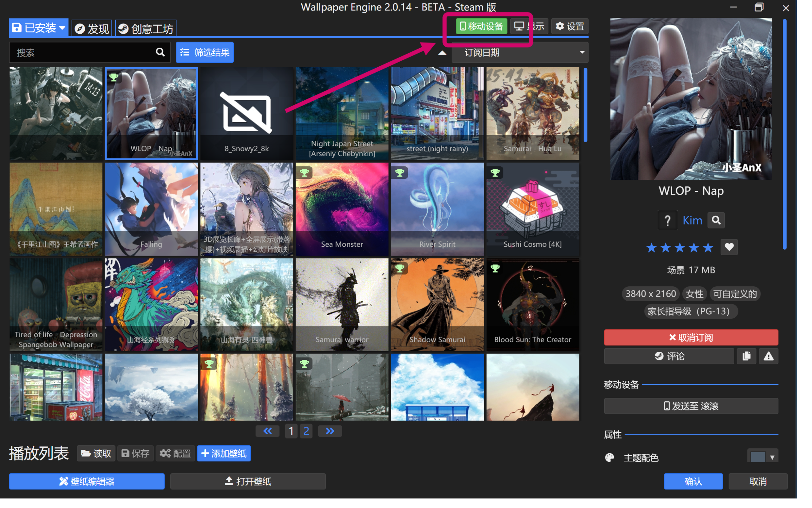Click 配置 to configure playlist

[x=175, y=454]
